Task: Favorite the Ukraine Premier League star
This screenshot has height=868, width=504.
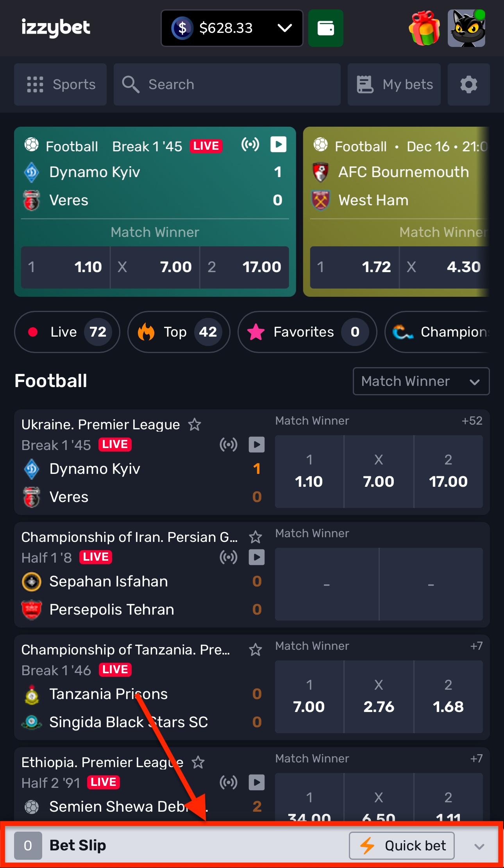Action: coord(195,425)
